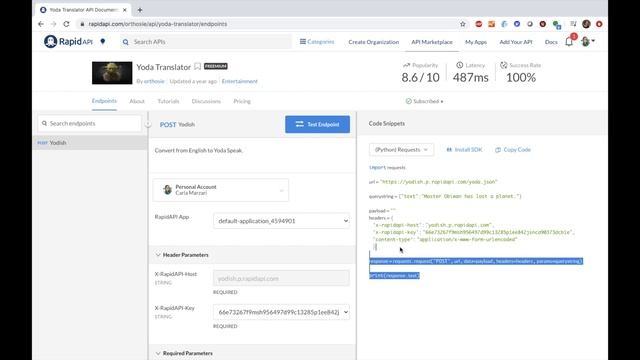Close the Yoda Translator browser tab
This screenshot has width=640, height=360.
[125, 9]
